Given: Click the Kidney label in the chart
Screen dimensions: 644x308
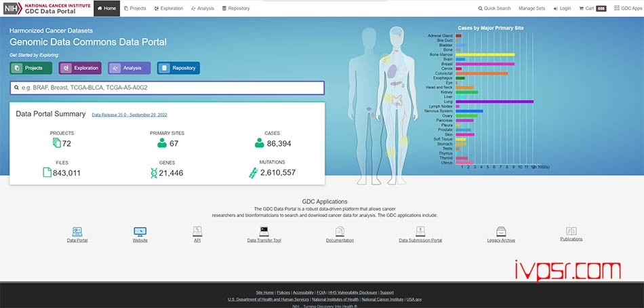Looking at the screenshot, I should (447, 92).
